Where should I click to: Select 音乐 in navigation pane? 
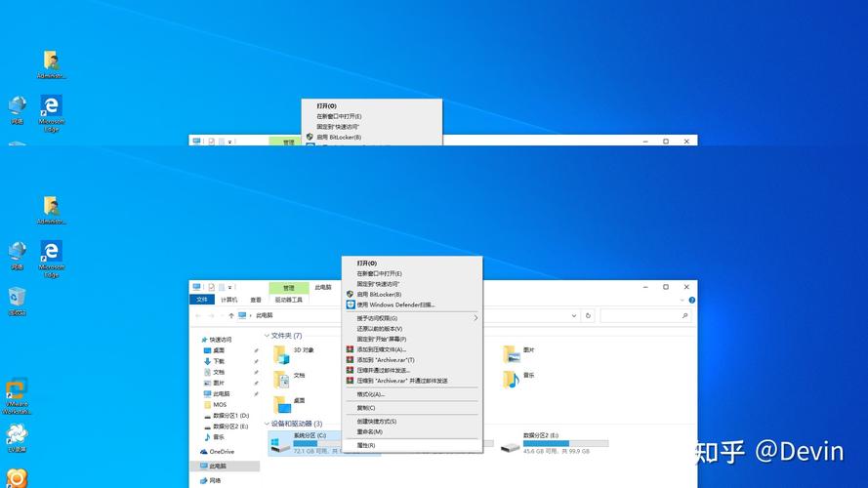[x=214, y=437]
